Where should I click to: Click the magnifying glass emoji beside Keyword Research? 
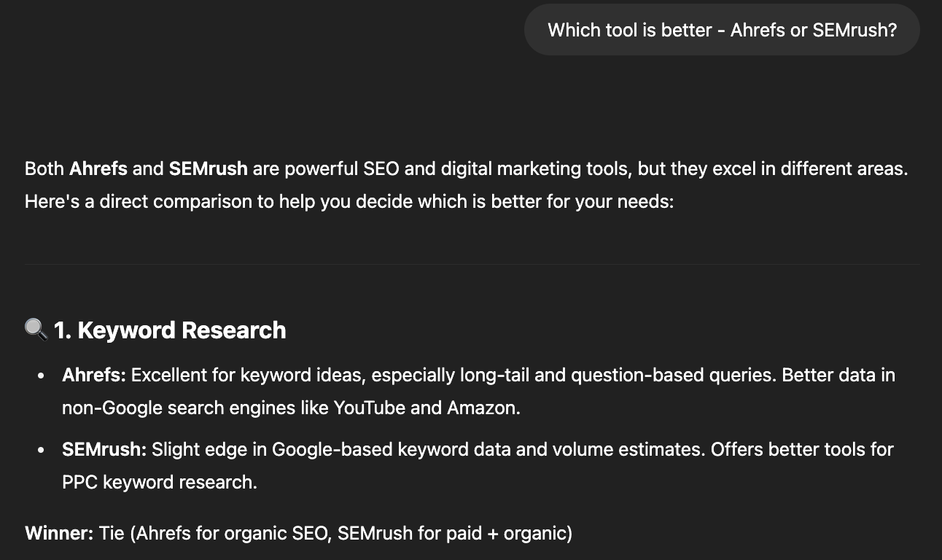(36, 330)
